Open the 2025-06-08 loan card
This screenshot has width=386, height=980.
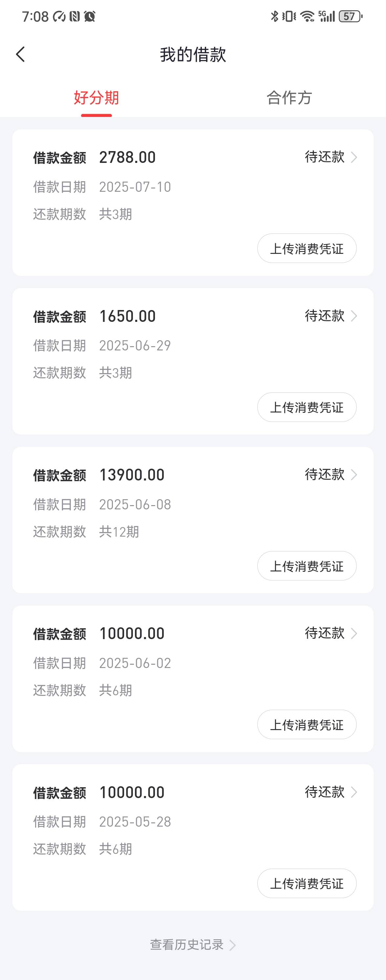pos(193,520)
